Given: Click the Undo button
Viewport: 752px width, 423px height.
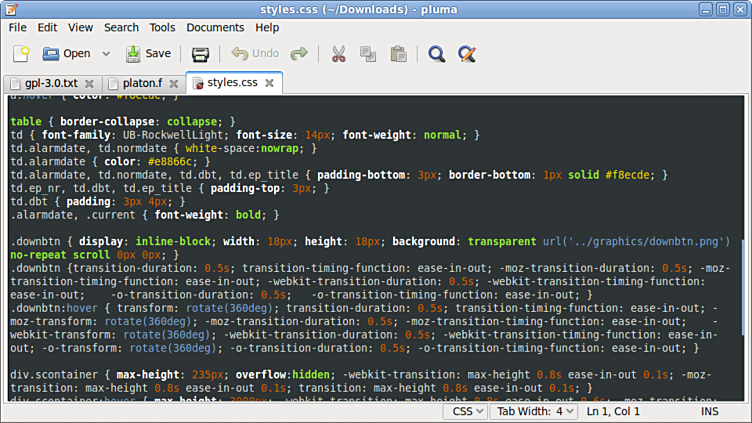Looking at the screenshot, I should click(x=255, y=53).
